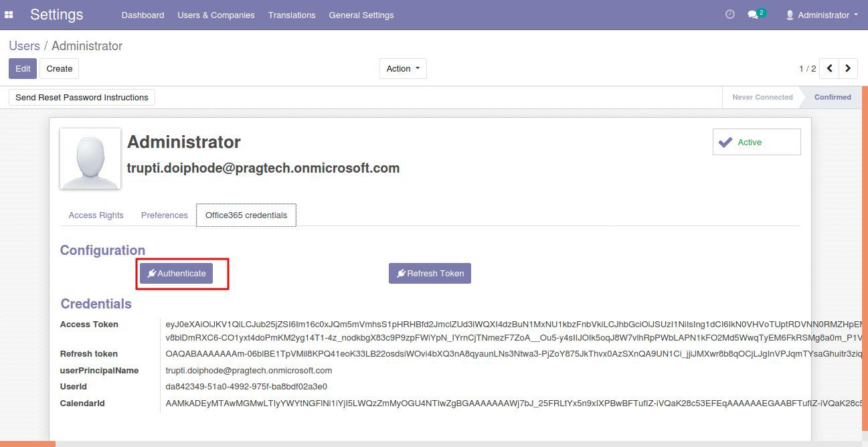Click the clock activities icon

coord(730,15)
